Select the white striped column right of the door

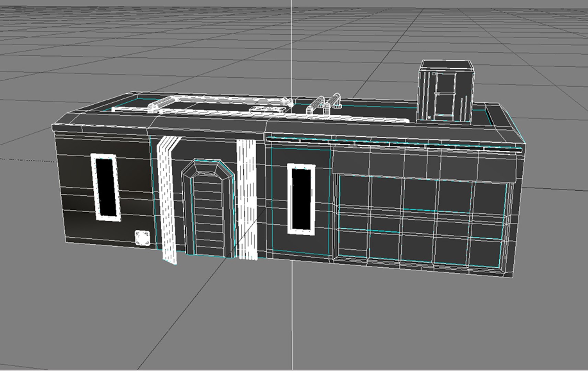coord(247,200)
